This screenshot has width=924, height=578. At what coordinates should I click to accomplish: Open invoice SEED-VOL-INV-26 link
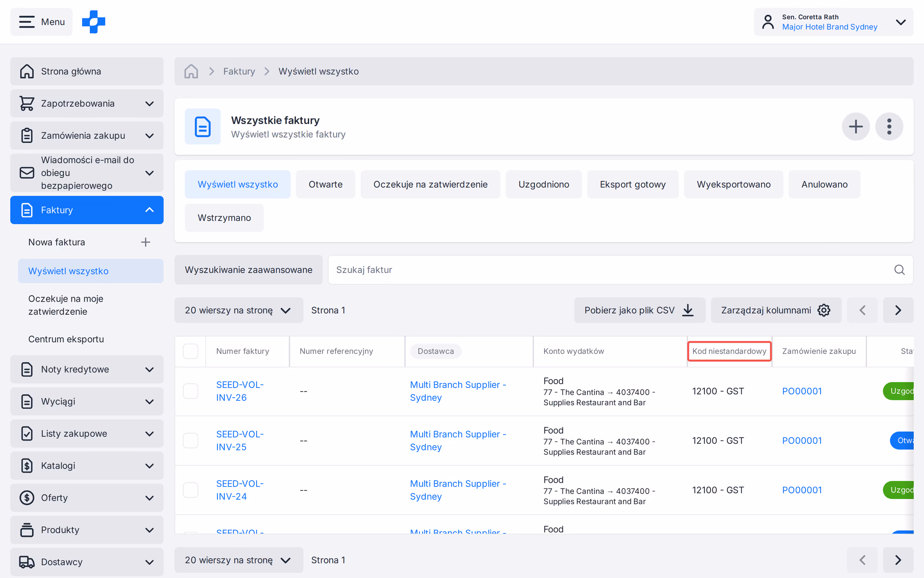(240, 391)
